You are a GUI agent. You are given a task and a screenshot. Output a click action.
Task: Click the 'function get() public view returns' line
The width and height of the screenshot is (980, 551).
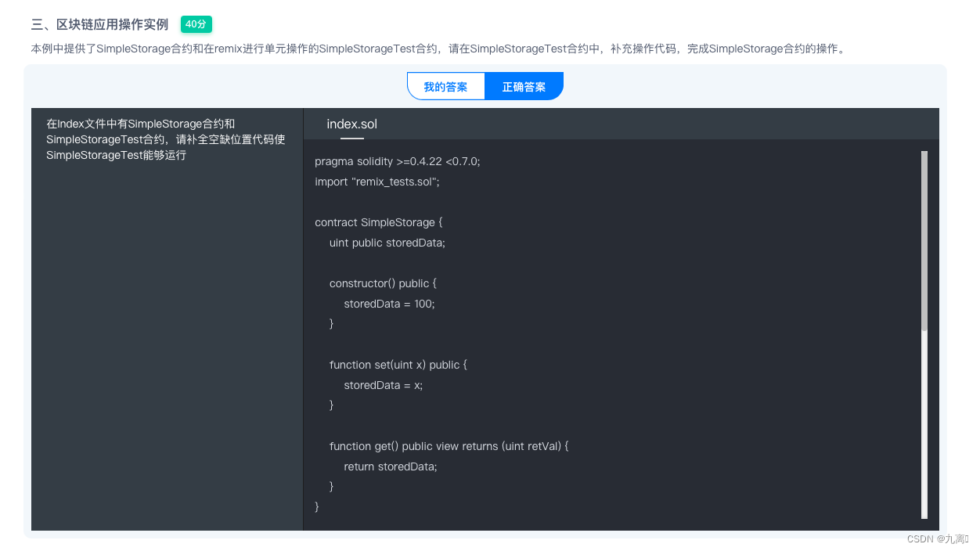(449, 446)
